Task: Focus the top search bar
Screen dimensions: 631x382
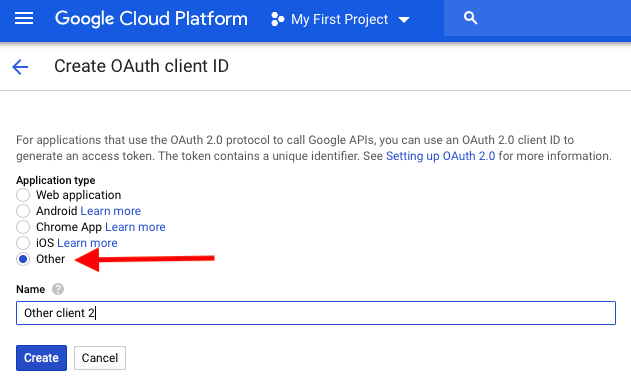Action: pyautogui.click(x=537, y=18)
